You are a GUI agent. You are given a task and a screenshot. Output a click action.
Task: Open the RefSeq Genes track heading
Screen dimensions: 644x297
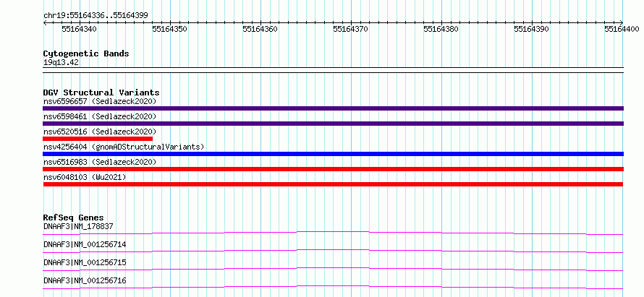(74, 218)
